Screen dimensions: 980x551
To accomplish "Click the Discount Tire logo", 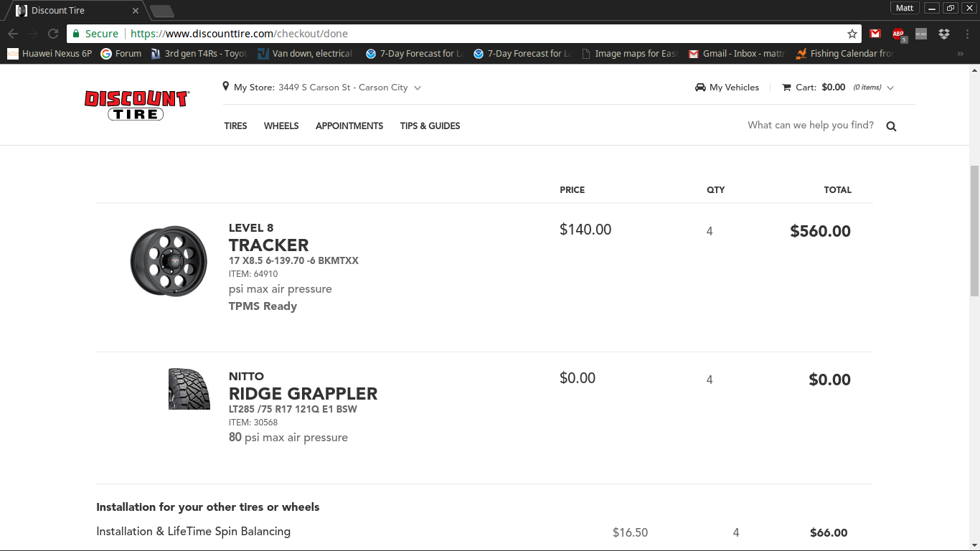I will (136, 105).
